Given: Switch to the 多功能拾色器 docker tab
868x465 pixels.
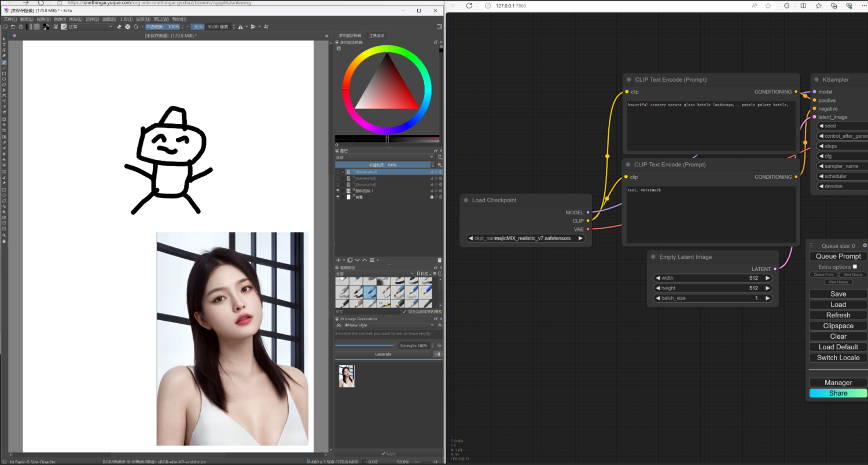Looking at the screenshot, I should click(x=350, y=36).
